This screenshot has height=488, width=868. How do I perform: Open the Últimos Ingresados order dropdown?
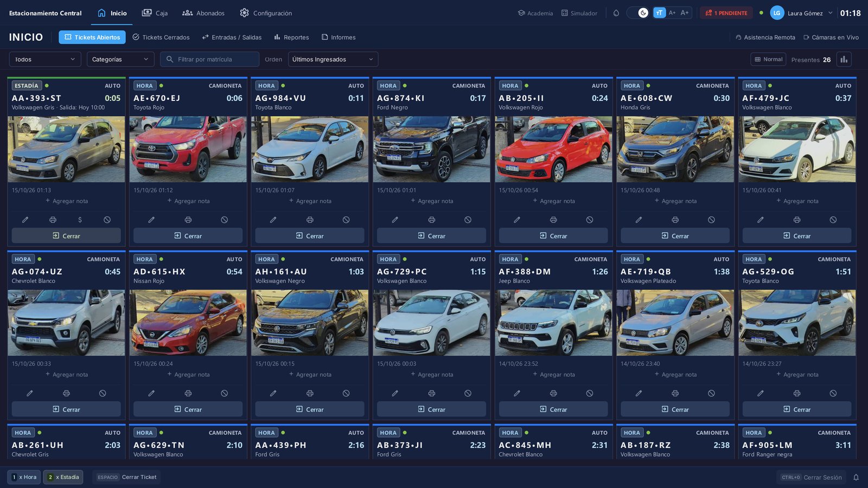tap(333, 59)
